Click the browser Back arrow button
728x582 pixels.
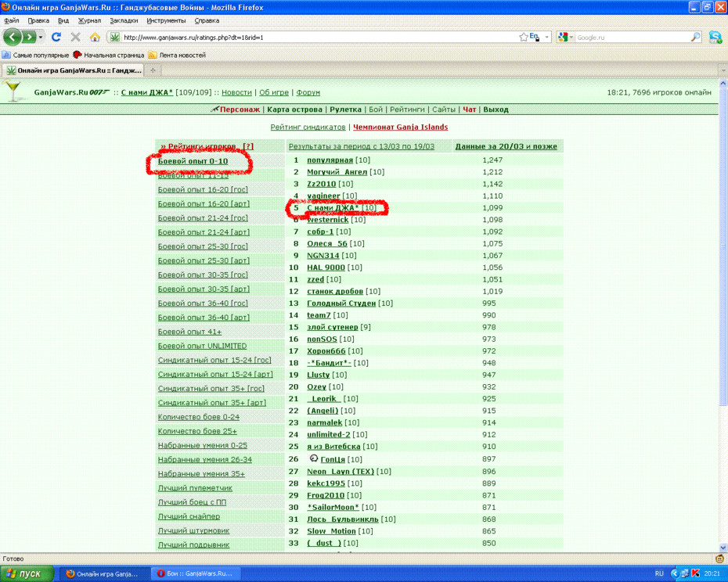[x=13, y=37]
